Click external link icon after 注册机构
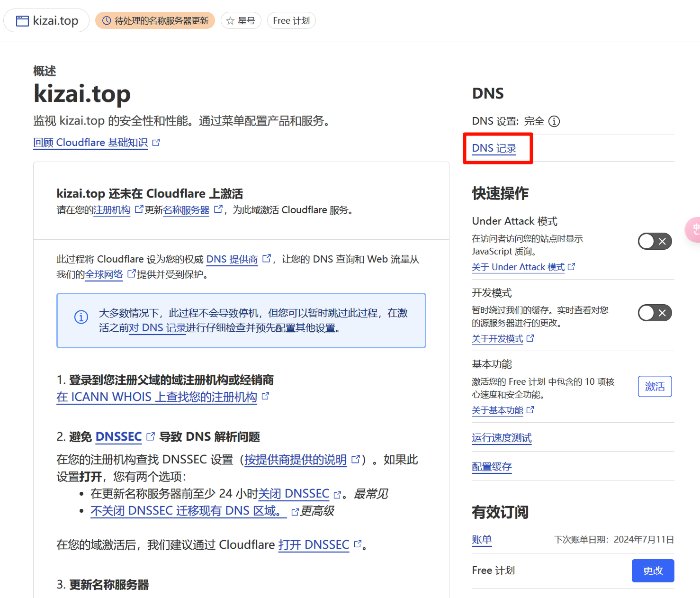Screen dimensions: 700x598 coord(139,209)
